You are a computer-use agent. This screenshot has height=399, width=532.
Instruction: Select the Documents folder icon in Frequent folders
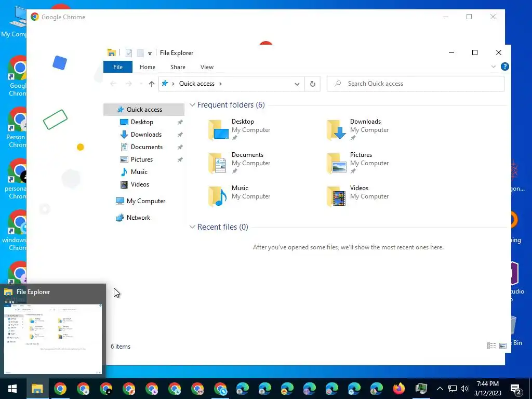(218, 163)
